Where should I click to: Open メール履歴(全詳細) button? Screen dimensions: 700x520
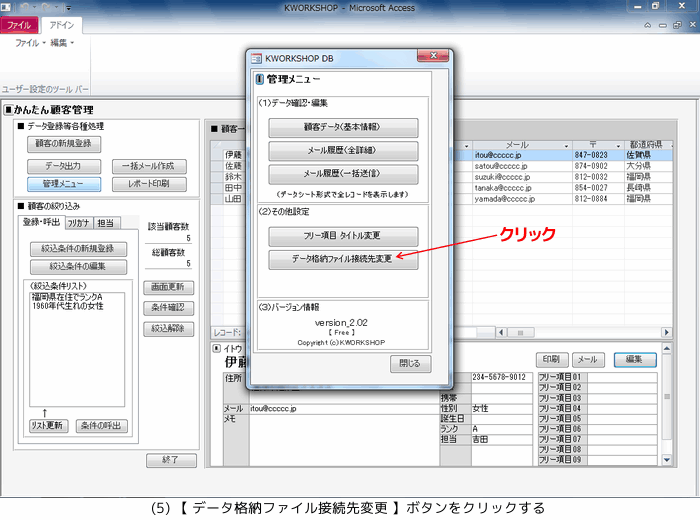point(343,151)
